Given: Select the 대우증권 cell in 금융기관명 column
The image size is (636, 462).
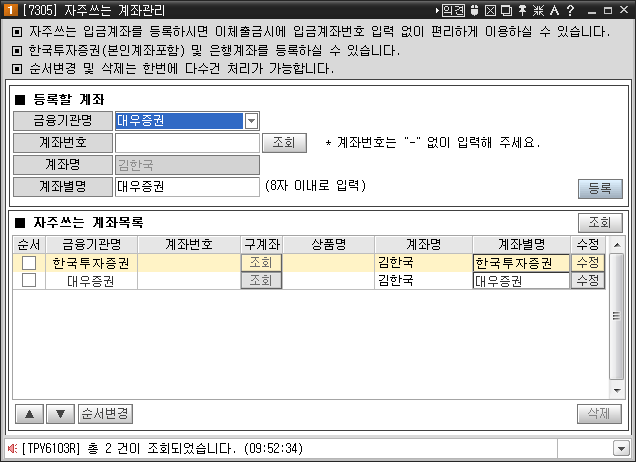Looking at the screenshot, I should pos(91,281).
